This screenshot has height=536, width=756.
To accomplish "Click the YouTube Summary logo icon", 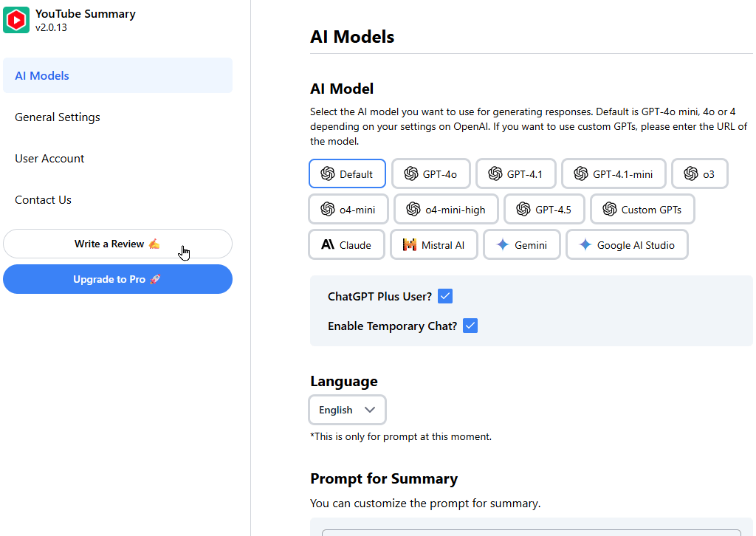I will coord(16,20).
